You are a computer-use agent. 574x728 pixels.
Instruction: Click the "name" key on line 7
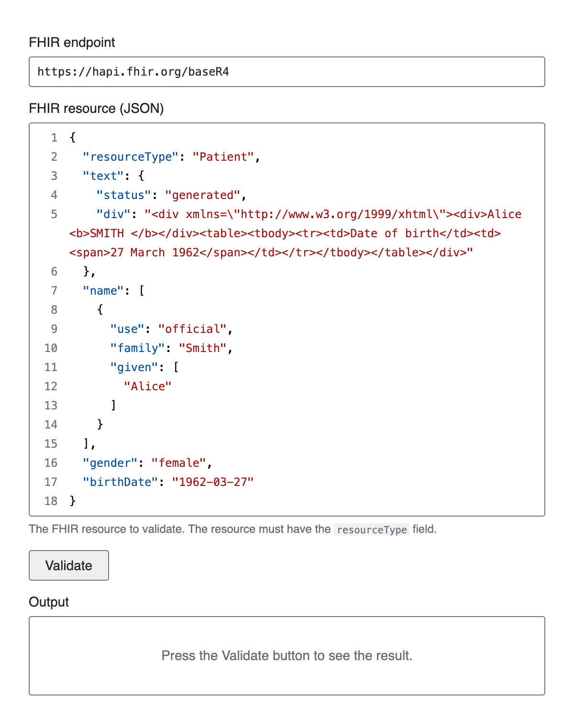tap(103, 291)
